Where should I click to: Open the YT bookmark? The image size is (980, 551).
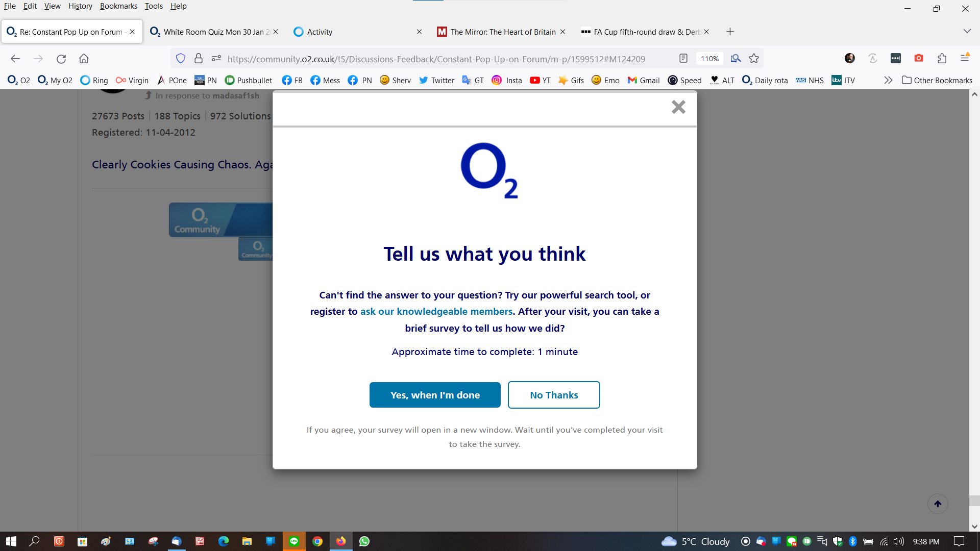pos(540,80)
